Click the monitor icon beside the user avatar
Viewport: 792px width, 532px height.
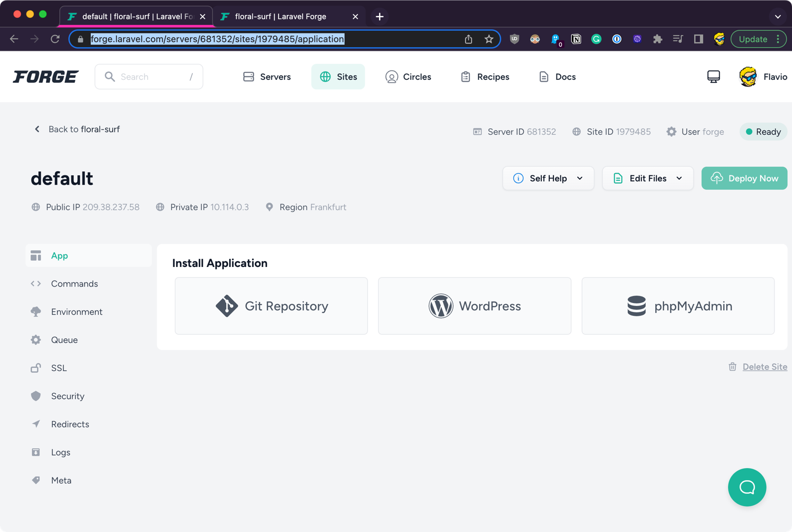pyautogui.click(x=713, y=77)
